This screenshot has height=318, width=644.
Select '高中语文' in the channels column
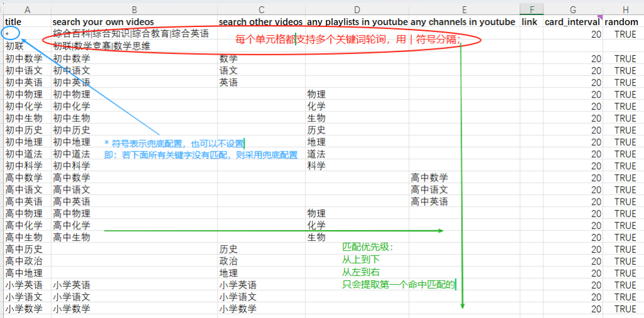(x=464, y=190)
